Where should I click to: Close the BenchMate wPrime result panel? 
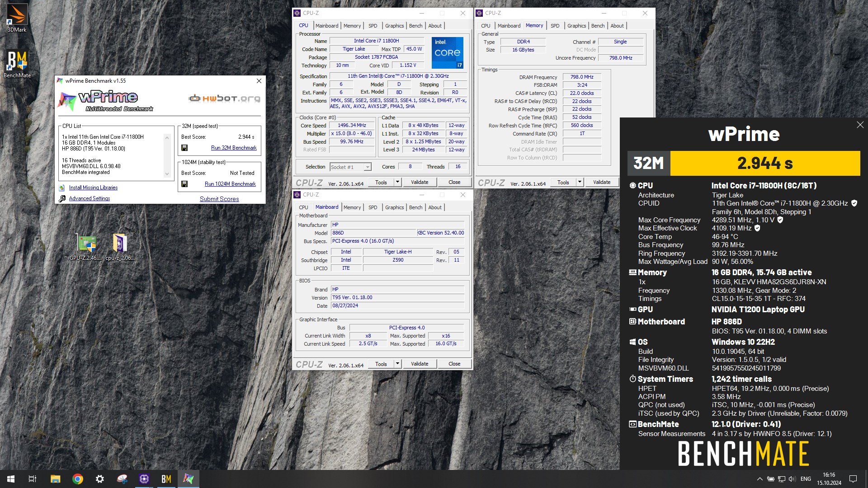point(860,125)
